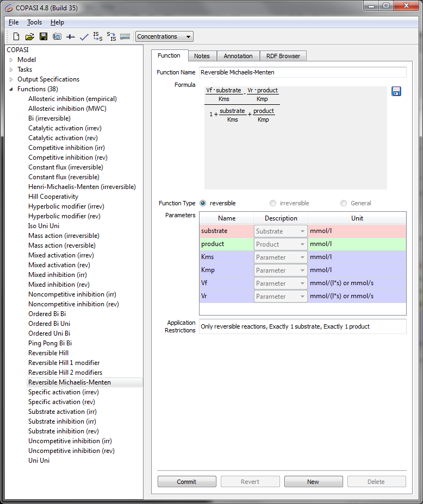Click the green product parameter row
This screenshot has height=504, width=423.
(x=226, y=244)
